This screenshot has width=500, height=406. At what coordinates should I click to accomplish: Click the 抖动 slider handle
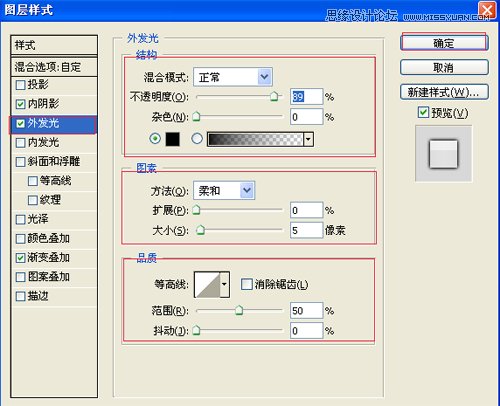(196, 330)
